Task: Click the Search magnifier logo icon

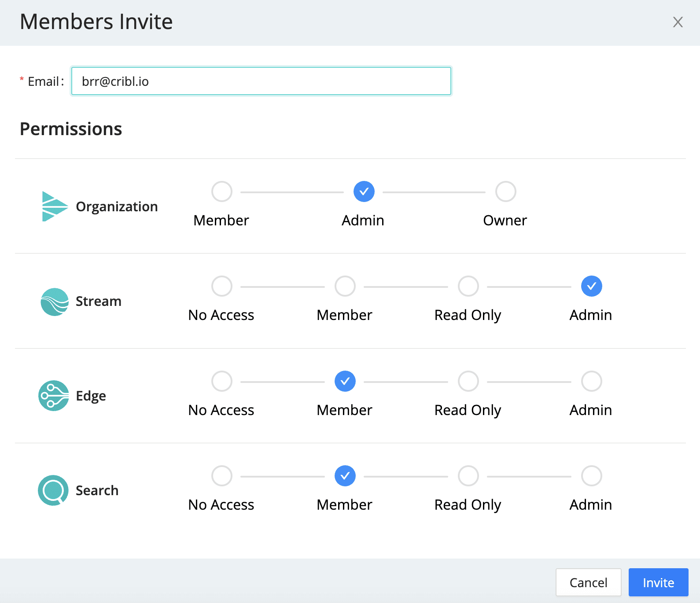Action: coord(53,490)
